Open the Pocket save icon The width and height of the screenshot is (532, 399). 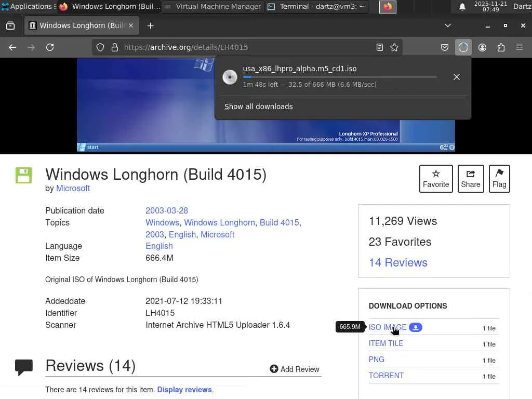(445, 47)
